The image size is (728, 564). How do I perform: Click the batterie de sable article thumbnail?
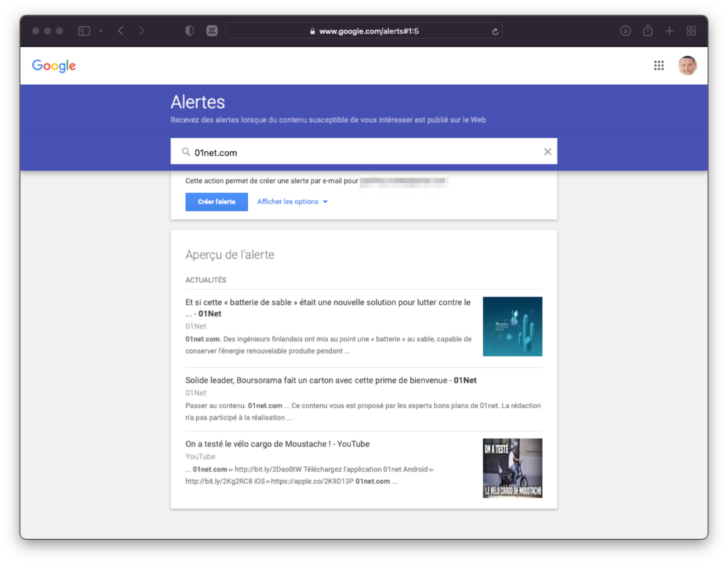tap(513, 326)
